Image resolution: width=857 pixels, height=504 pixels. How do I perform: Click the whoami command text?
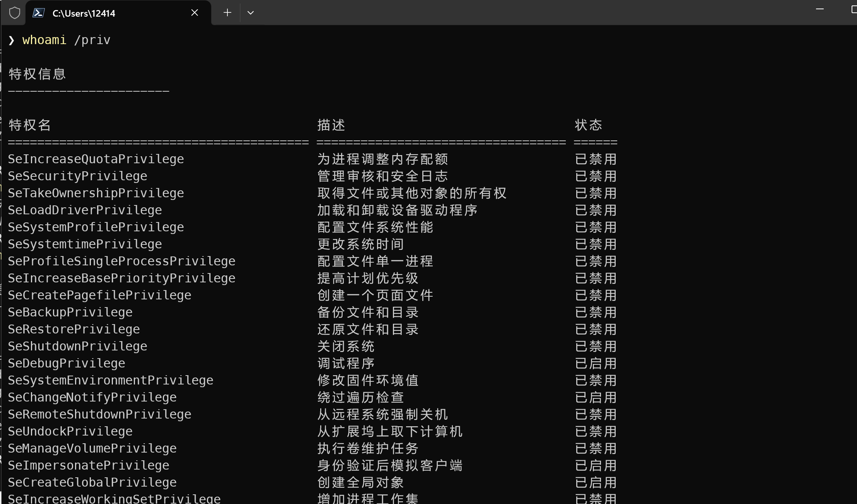coord(44,40)
